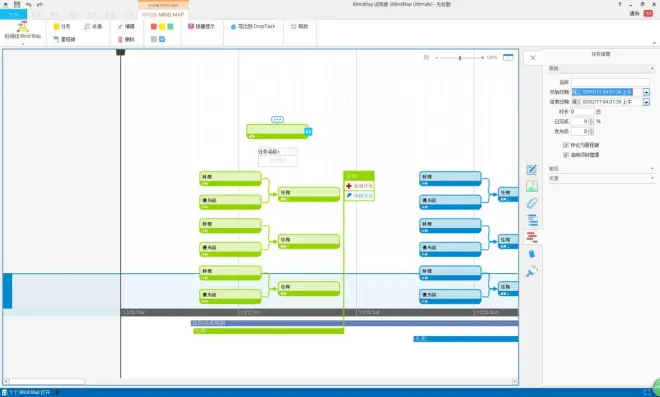
Task: Click the zoom slider handle
Action: point(460,58)
